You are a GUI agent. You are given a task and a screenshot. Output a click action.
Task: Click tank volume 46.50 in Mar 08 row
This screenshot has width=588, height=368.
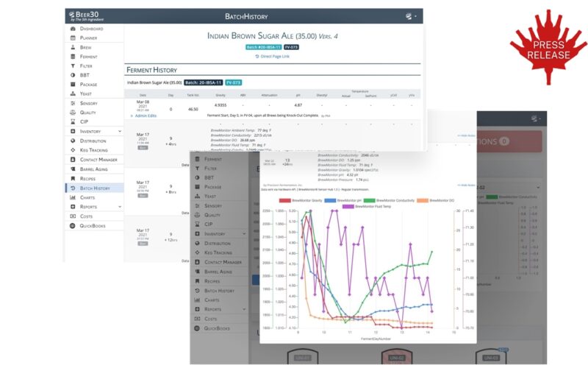tap(193, 109)
